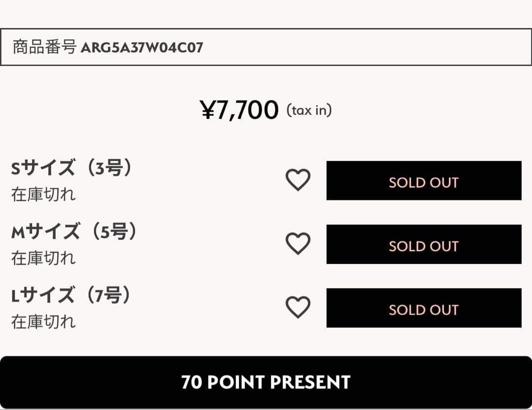Favorite the M size (5号) heart icon
532x410 pixels.
(298, 244)
